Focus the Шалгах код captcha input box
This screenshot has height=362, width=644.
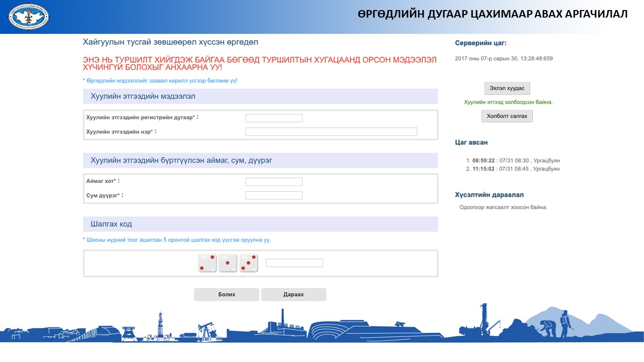[x=294, y=263]
